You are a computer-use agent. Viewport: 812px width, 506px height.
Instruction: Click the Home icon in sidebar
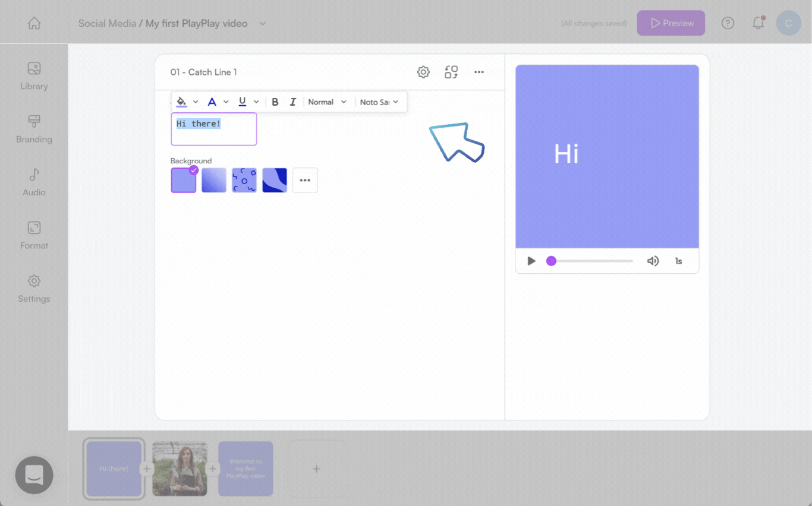(x=34, y=23)
